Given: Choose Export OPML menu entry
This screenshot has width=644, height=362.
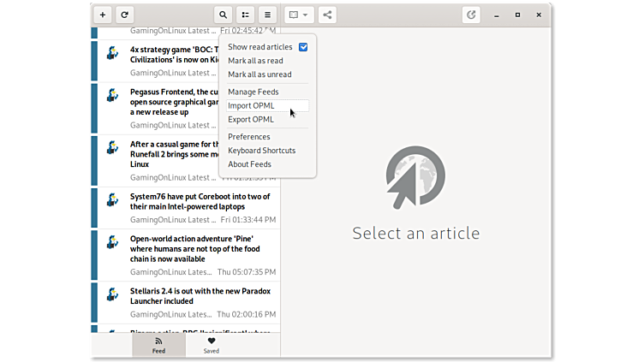Looking at the screenshot, I should [251, 119].
